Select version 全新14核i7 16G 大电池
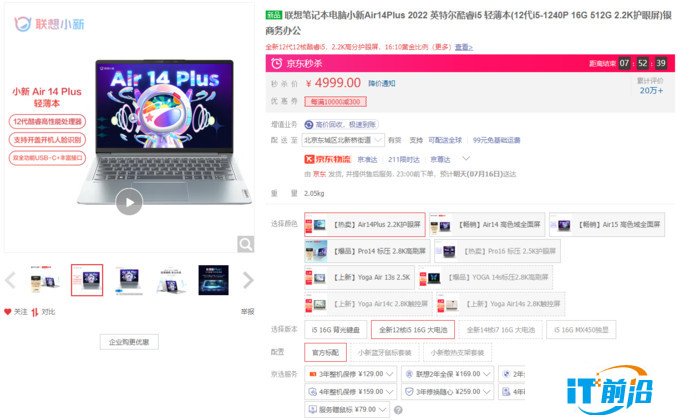The width and height of the screenshot is (700, 420). [500, 330]
